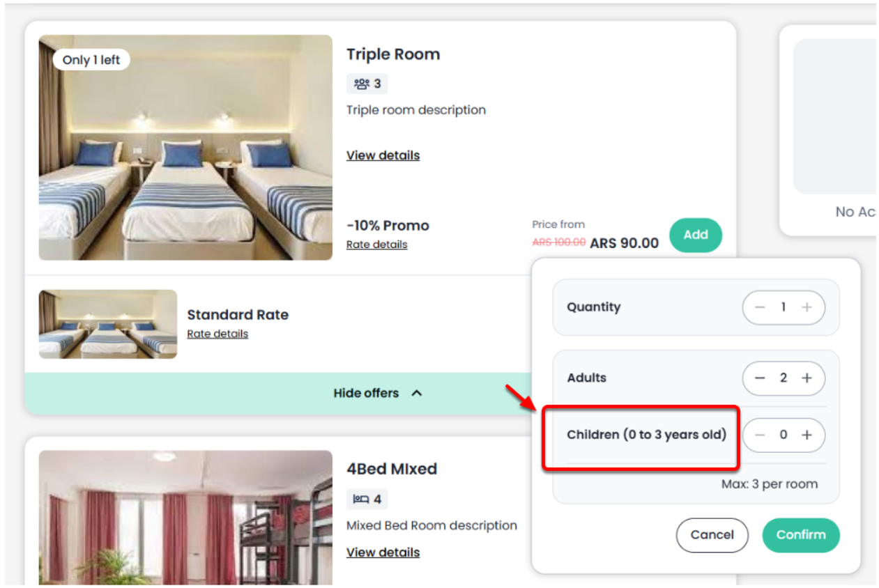
Task: Confirm the room selection
Action: click(800, 535)
